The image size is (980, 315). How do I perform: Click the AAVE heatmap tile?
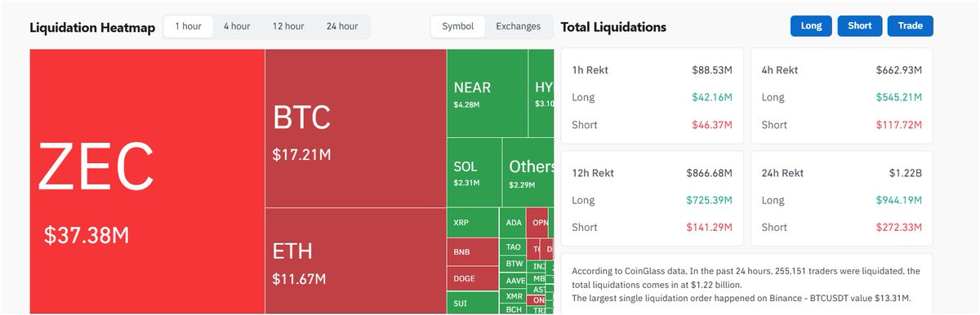[x=513, y=281]
